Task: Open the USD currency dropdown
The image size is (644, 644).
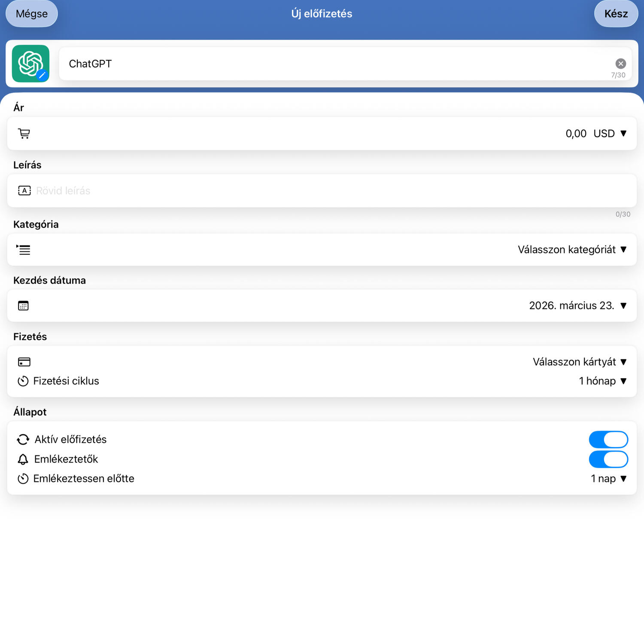Action: (610, 134)
